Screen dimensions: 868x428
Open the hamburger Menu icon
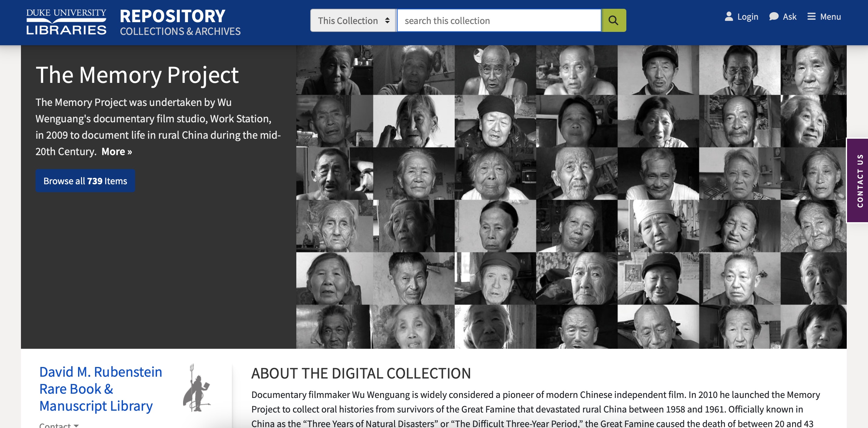812,16
